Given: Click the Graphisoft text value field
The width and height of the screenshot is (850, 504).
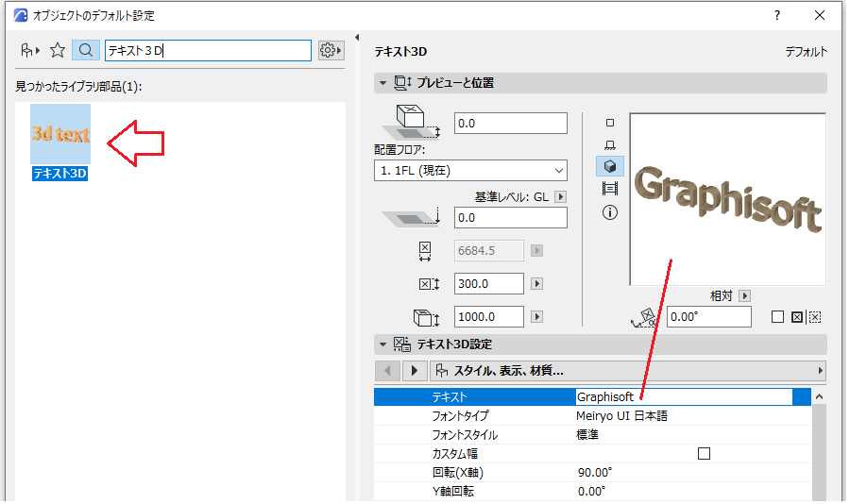Looking at the screenshot, I should click(684, 396).
